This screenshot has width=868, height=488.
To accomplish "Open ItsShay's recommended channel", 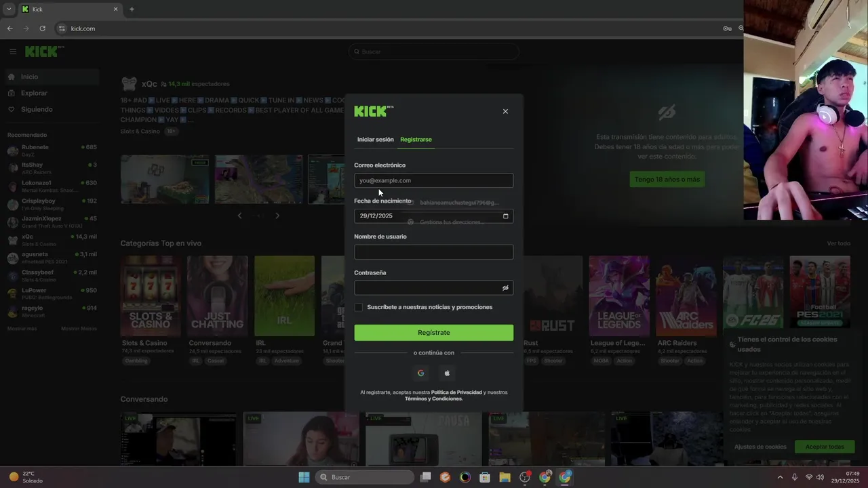I will [52, 168].
